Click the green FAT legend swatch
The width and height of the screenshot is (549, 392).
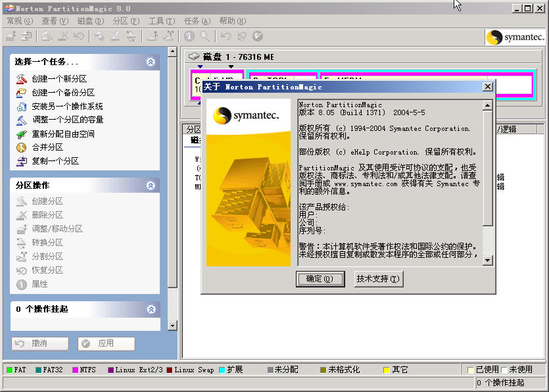pyautogui.click(x=9, y=370)
